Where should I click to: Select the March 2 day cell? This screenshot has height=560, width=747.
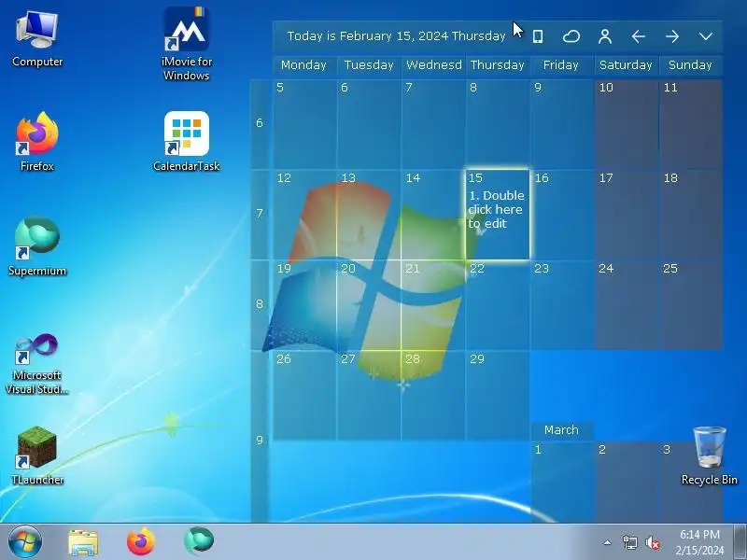[x=627, y=482]
